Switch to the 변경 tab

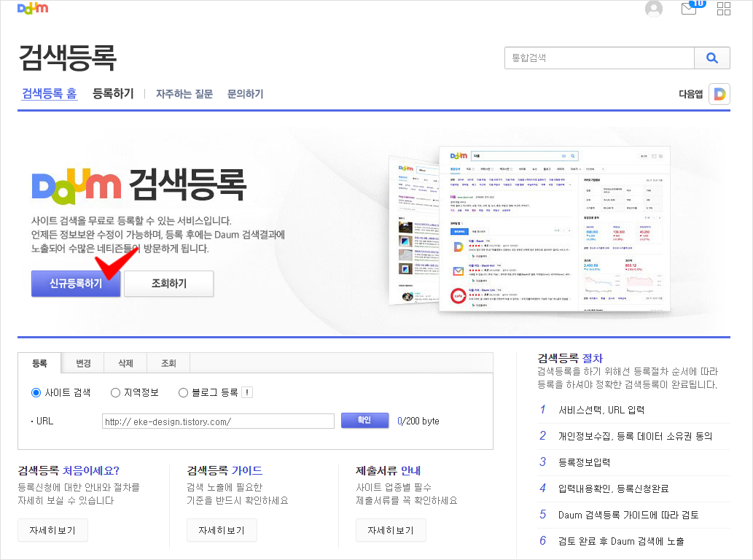coord(83,363)
